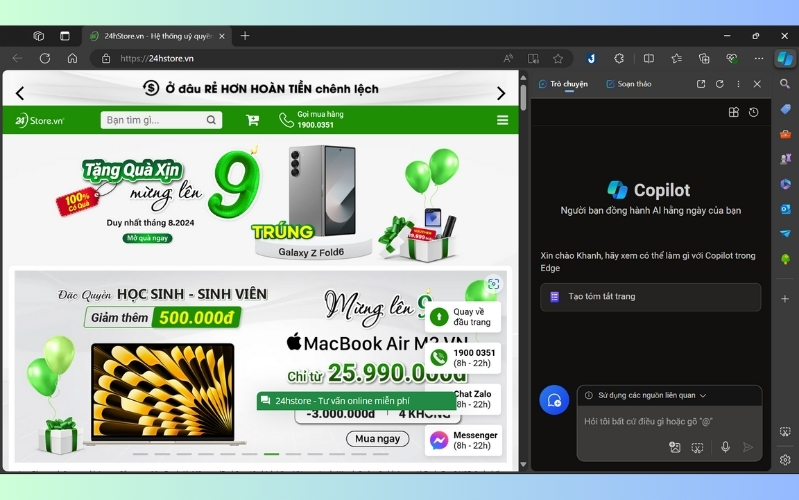Open workspaces icon in title bar

click(39, 36)
